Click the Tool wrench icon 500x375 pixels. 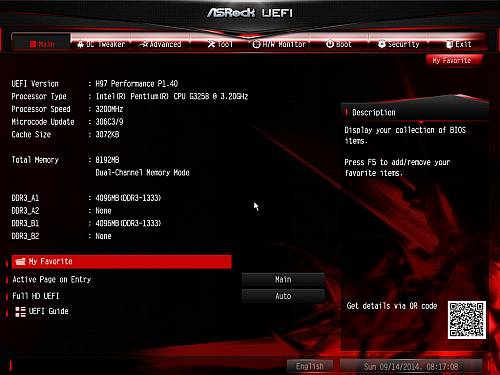(x=211, y=44)
